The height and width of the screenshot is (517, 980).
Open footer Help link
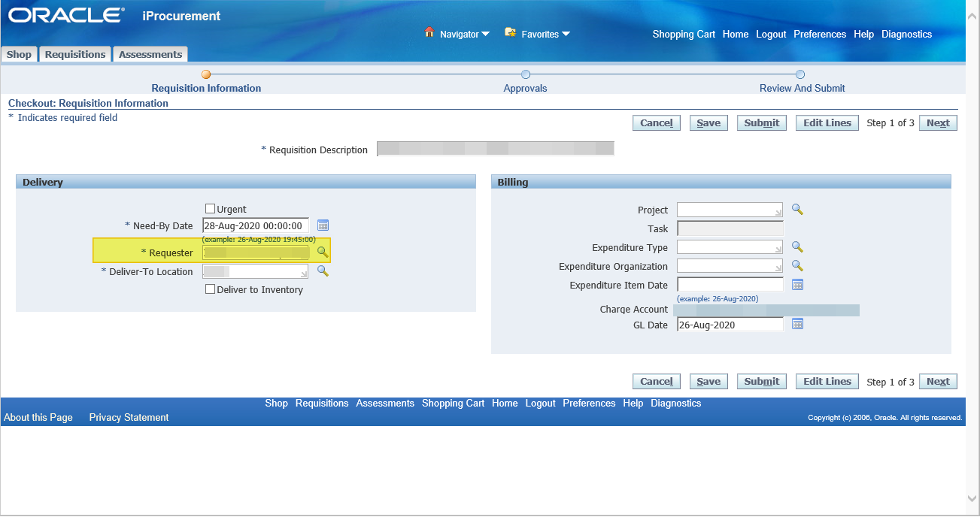point(633,404)
